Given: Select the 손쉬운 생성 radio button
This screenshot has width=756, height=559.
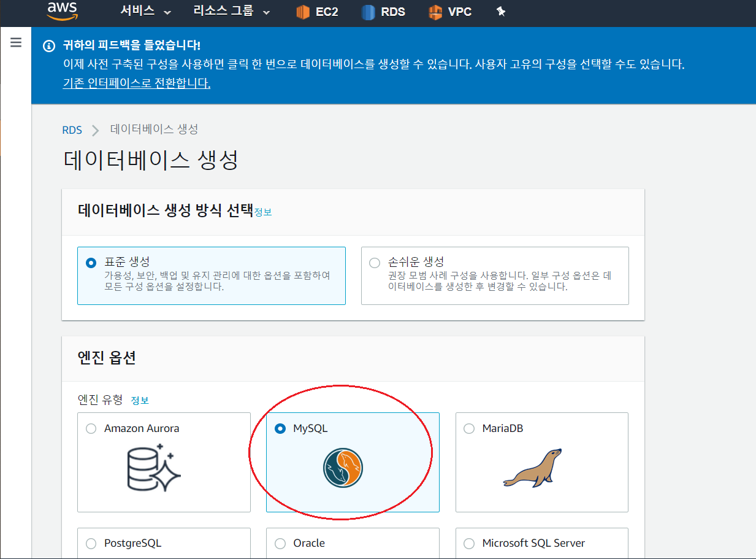Looking at the screenshot, I should tap(375, 263).
